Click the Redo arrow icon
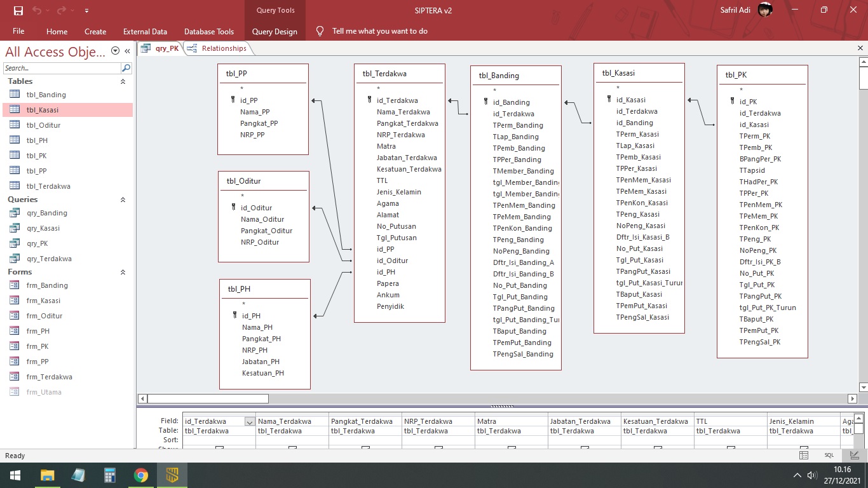Viewport: 868px width, 488px height. [x=62, y=10]
